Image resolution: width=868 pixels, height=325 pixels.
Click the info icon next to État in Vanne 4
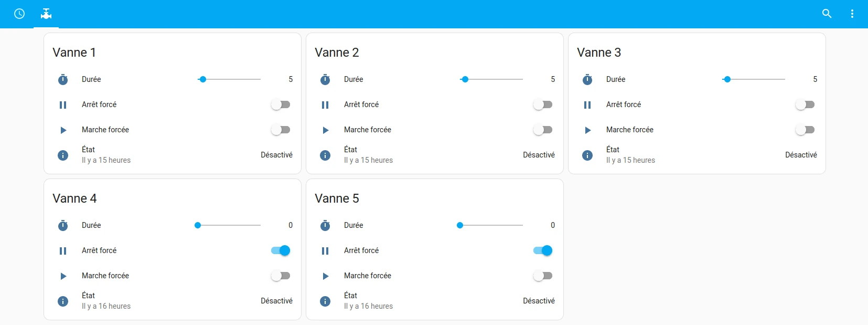pos(63,301)
